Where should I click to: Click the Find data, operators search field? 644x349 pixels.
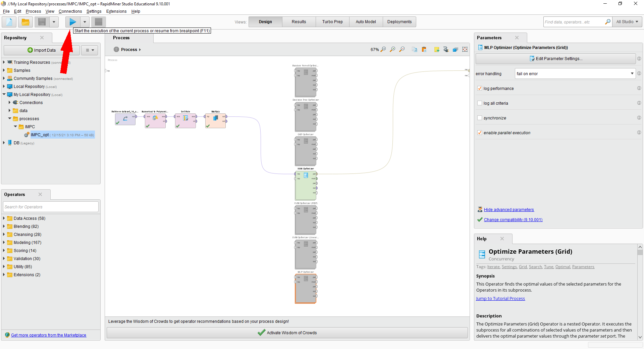574,22
